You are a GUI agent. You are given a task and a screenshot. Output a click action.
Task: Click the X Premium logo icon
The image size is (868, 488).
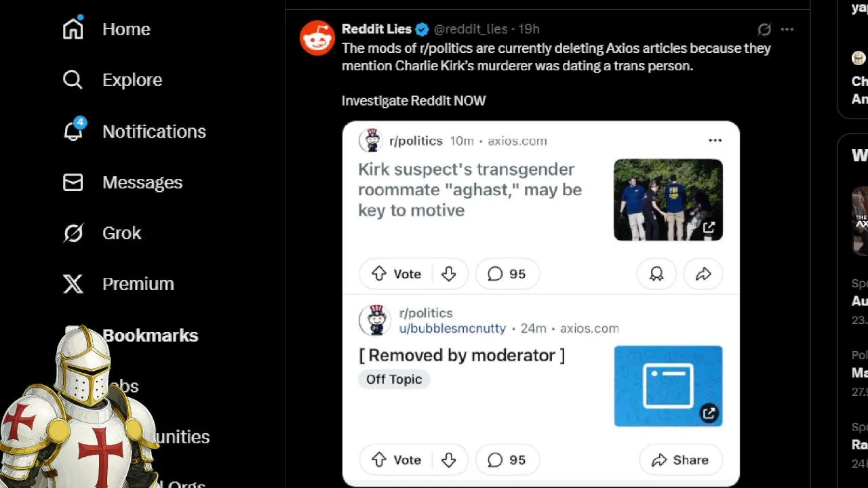tap(73, 284)
